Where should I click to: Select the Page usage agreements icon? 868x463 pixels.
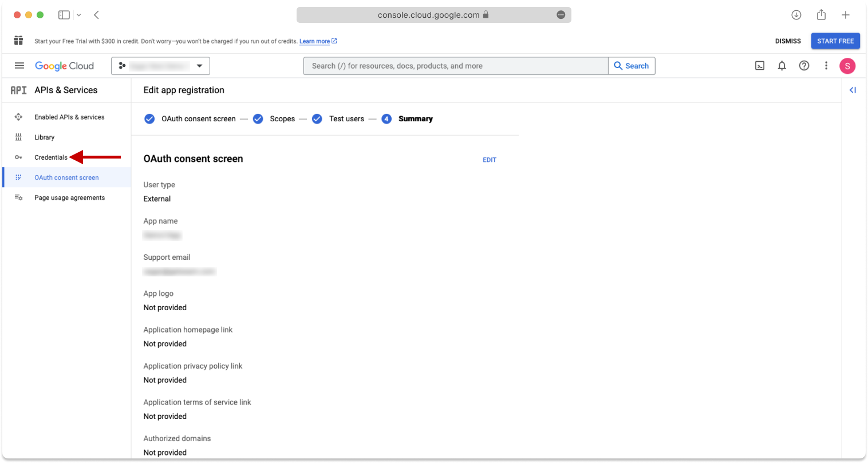[18, 197]
